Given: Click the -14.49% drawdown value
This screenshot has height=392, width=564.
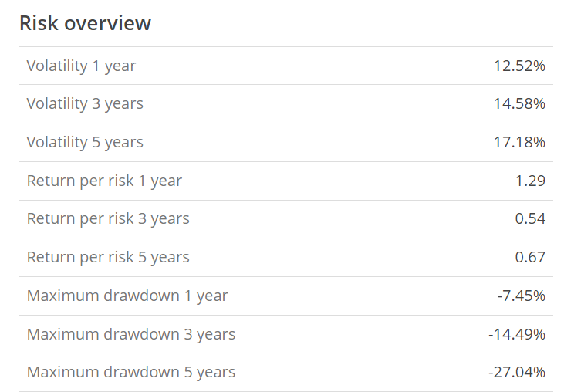Looking at the screenshot, I should click(517, 334).
